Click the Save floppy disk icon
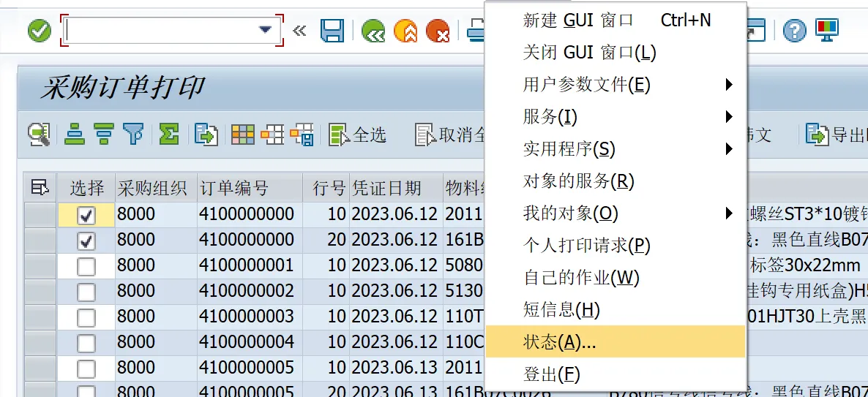868x397 pixels. [x=333, y=31]
